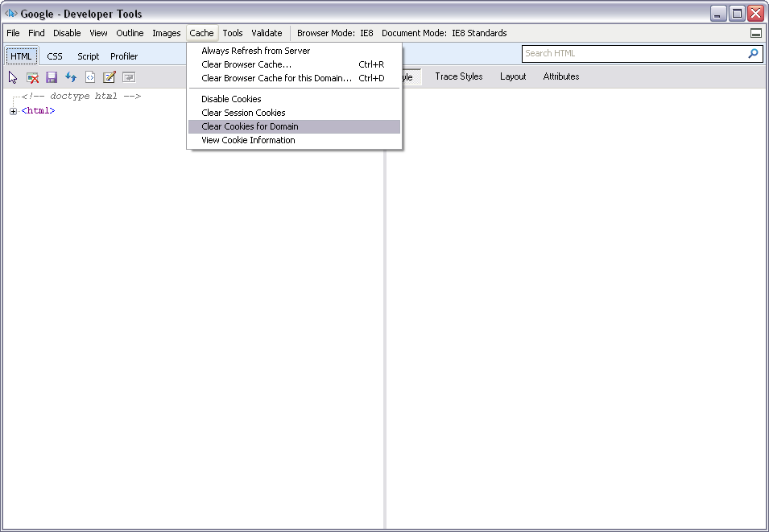Switch to the CSS tab
This screenshot has width=769, height=532.
[54, 56]
